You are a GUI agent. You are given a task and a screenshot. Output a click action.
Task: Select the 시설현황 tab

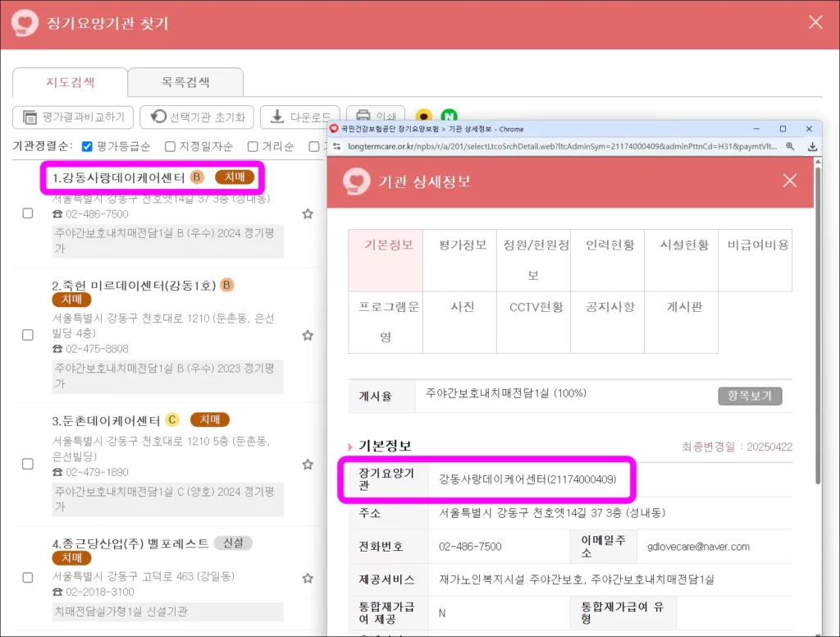(682, 260)
